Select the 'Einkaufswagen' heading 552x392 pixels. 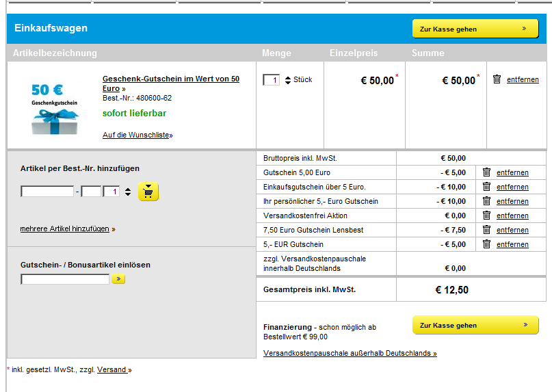(x=51, y=28)
